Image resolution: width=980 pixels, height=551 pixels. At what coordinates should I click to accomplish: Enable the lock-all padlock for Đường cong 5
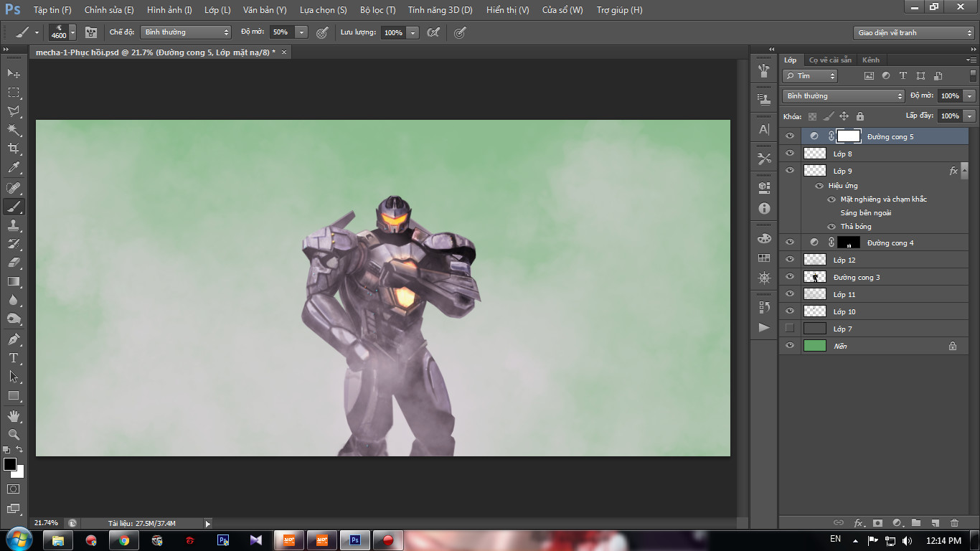pyautogui.click(x=859, y=116)
